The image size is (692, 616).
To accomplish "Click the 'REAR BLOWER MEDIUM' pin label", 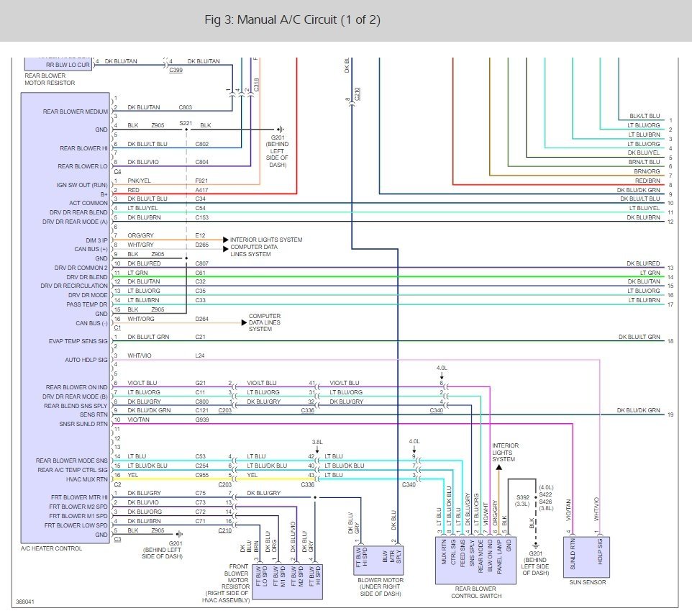I will click(x=75, y=112).
